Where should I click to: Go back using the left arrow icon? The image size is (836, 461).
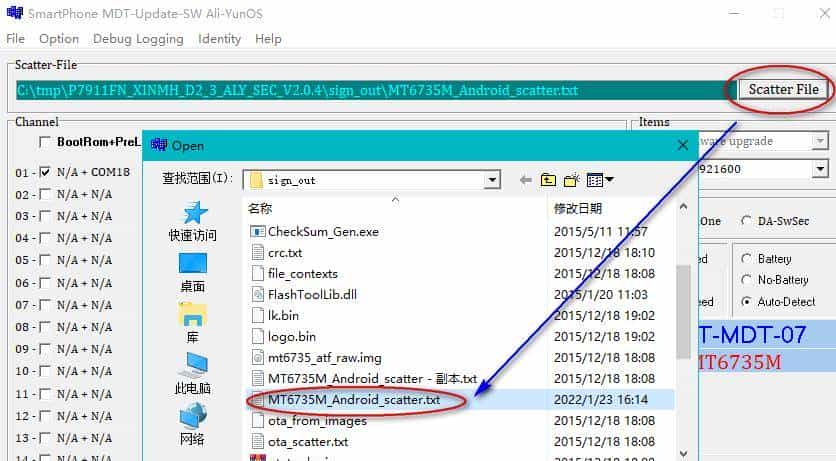(x=526, y=180)
